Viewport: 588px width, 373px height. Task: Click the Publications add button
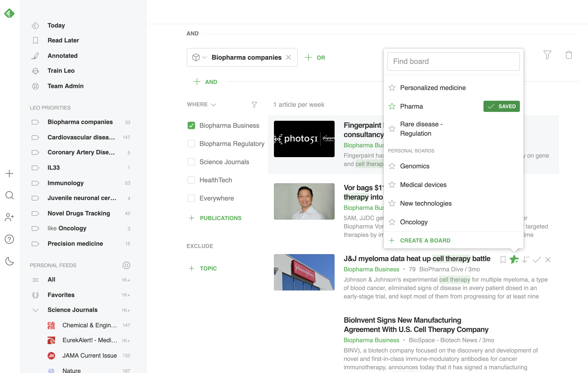pyautogui.click(x=215, y=218)
